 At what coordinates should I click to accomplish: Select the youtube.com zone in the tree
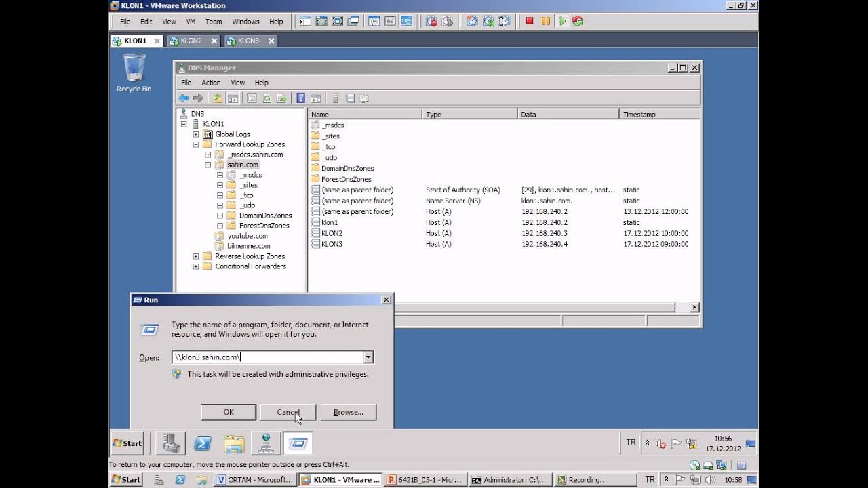[x=247, y=236]
